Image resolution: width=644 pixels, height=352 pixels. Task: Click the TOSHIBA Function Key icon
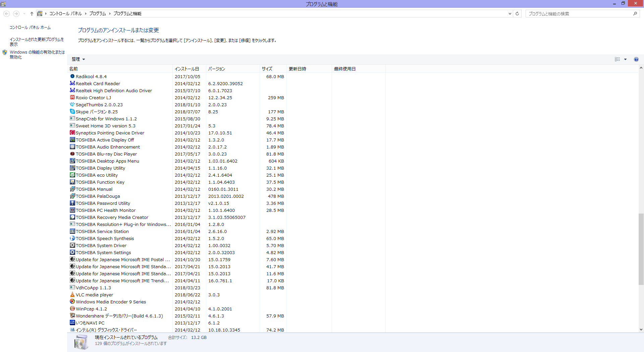click(72, 182)
